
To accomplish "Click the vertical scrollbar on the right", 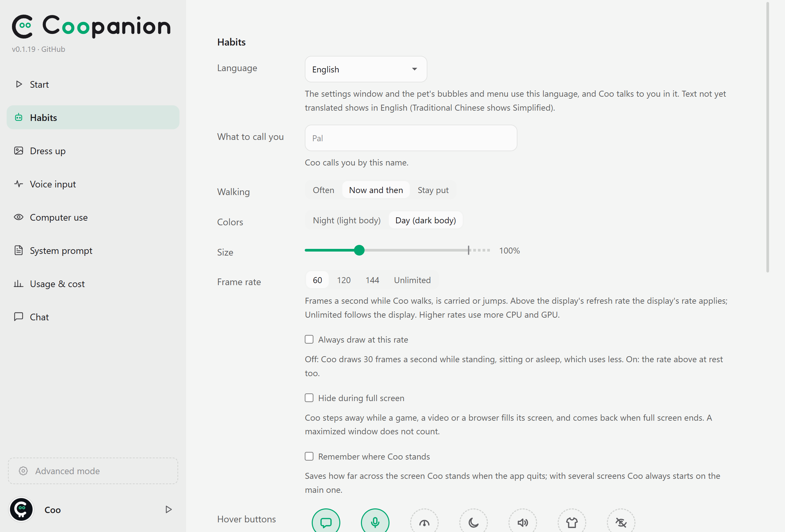I will point(767,137).
